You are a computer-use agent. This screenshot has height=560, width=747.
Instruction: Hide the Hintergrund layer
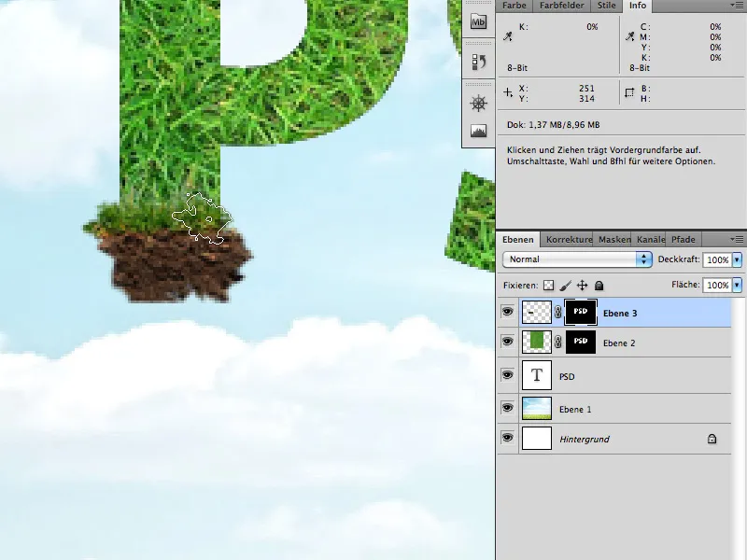[507, 438]
